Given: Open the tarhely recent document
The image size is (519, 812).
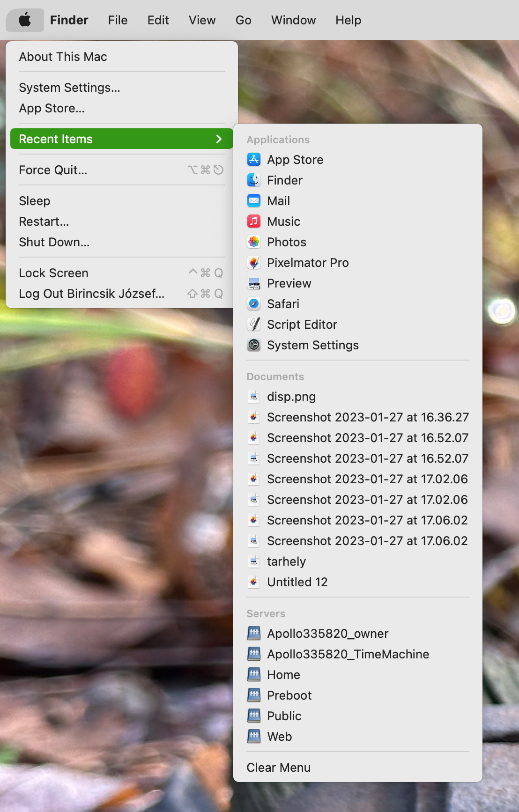Looking at the screenshot, I should [358, 561].
